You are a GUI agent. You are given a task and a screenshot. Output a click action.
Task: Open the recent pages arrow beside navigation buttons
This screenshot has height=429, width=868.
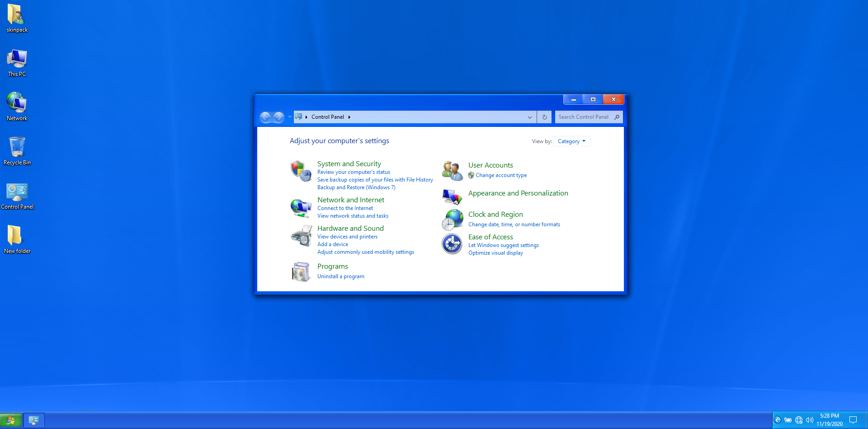[290, 117]
